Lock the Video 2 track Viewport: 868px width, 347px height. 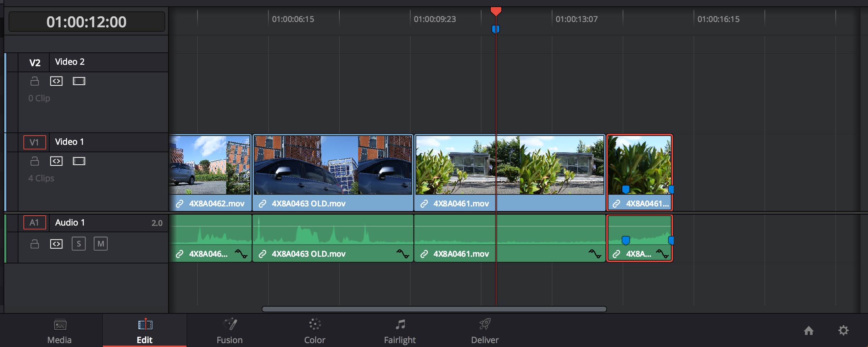click(x=35, y=81)
